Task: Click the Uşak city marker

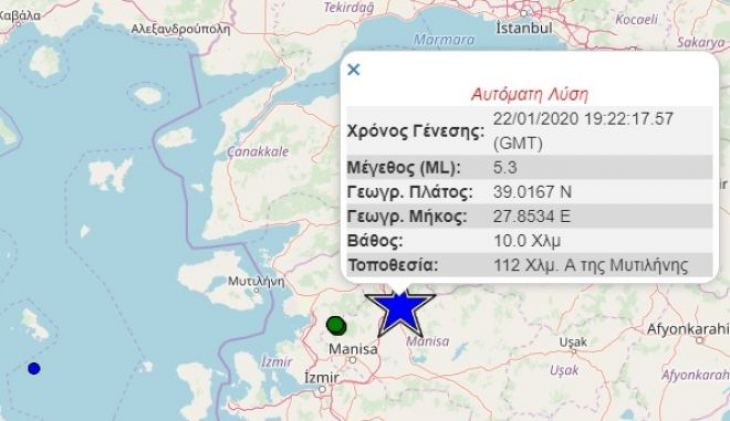Action: click(x=574, y=352)
